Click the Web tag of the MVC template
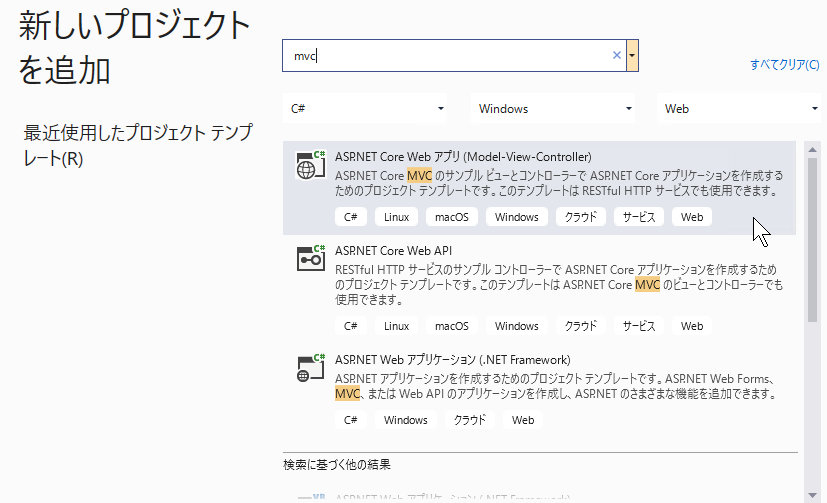This screenshot has width=827, height=503. click(x=691, y=217)
